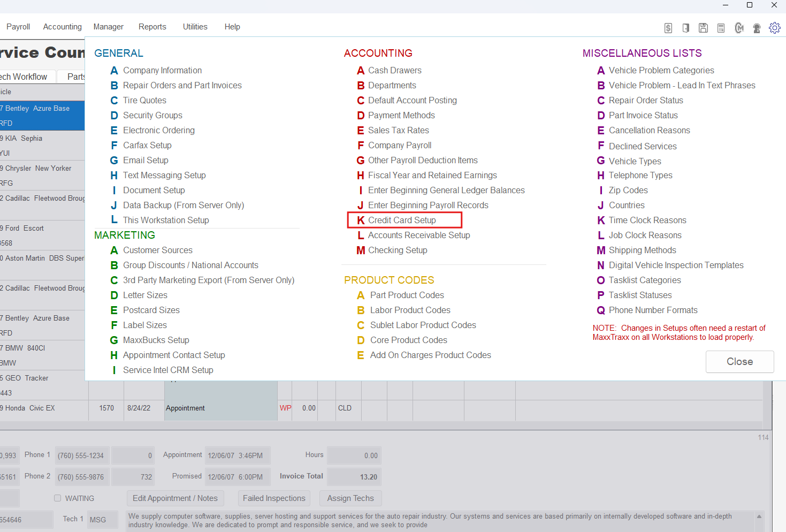
Task: Click the red K beside Credit Card Setup
Action: tap(361, 221)
